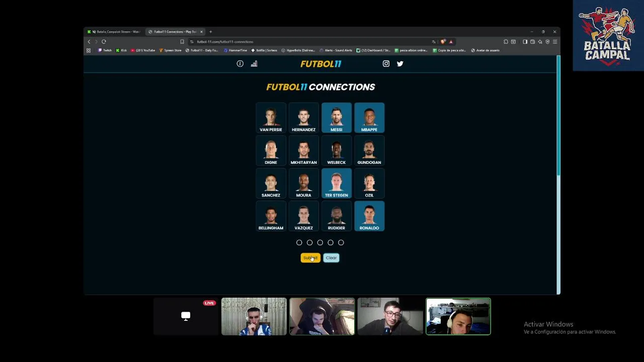Open the Futbol11 - Daily bookmark
Screen dimensions: 644x362
click(202, 50)
